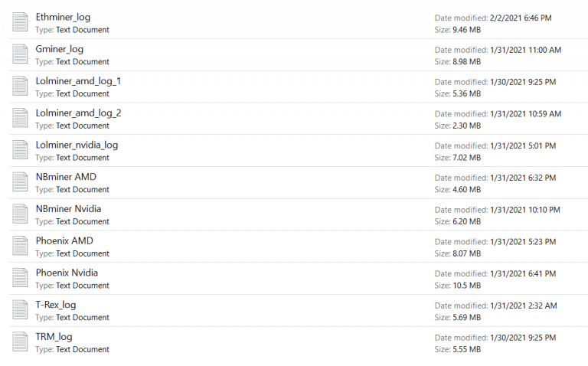Select the Lolminer_amd_log_1 document icon

pyautogui.click(x=21, y=87)
